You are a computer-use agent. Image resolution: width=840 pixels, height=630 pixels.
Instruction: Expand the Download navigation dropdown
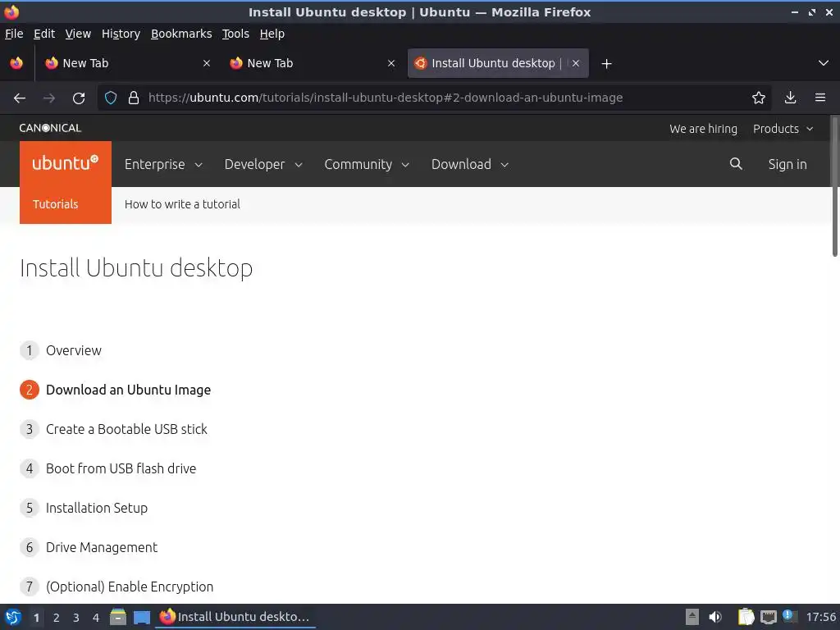coord(470,164)
